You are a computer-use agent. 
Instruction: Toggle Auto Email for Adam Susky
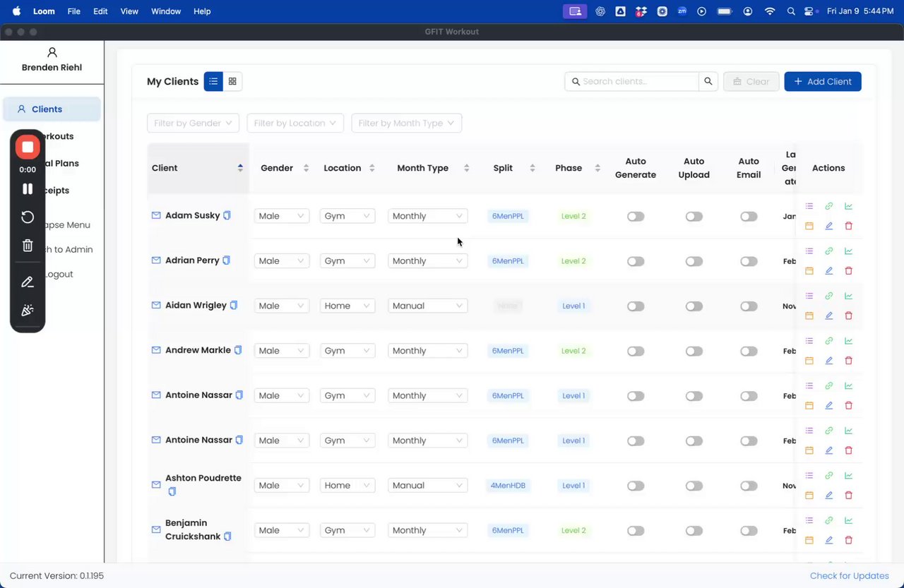pos(749,217)
